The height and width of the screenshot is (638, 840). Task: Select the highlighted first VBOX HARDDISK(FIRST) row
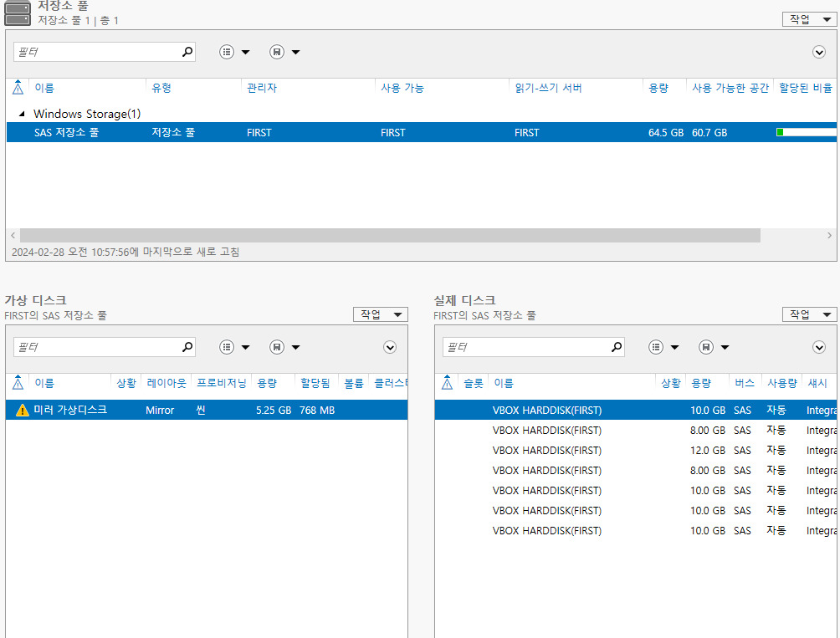pos(635,410)
